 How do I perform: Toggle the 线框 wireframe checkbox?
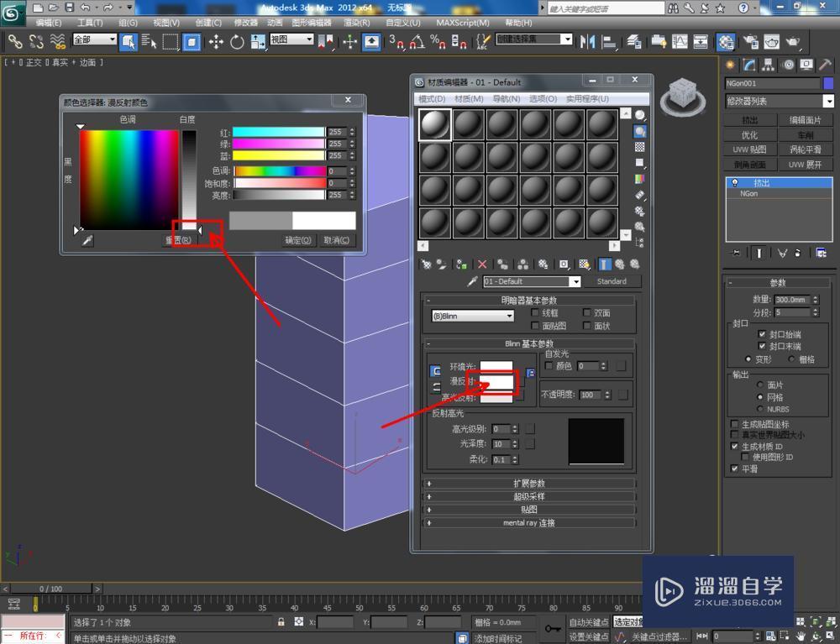[534, 312]
